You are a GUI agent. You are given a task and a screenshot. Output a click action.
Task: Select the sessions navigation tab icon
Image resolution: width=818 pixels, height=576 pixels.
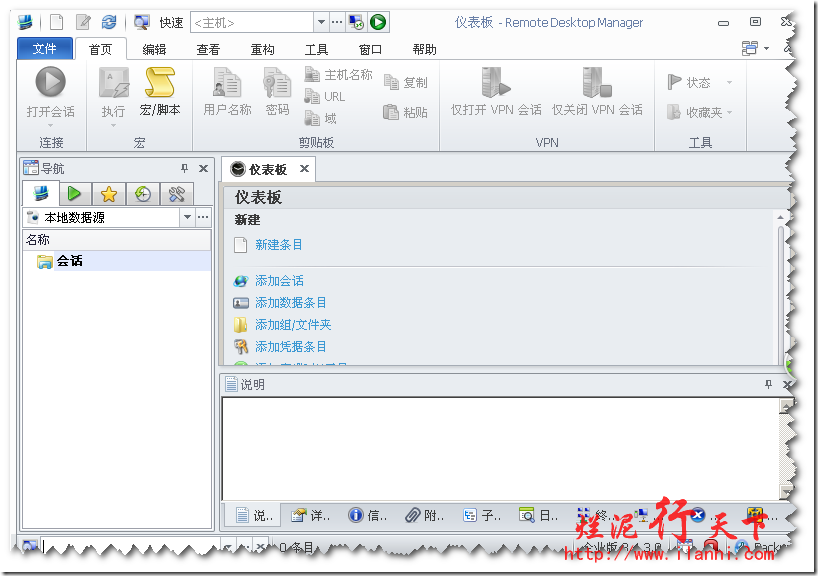pos(41,194)
